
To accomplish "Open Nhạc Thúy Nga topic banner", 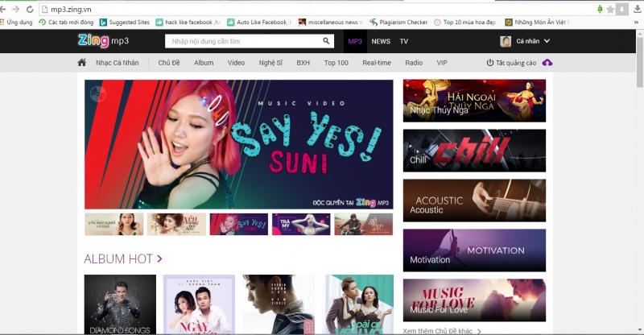I will pos(474,101).
